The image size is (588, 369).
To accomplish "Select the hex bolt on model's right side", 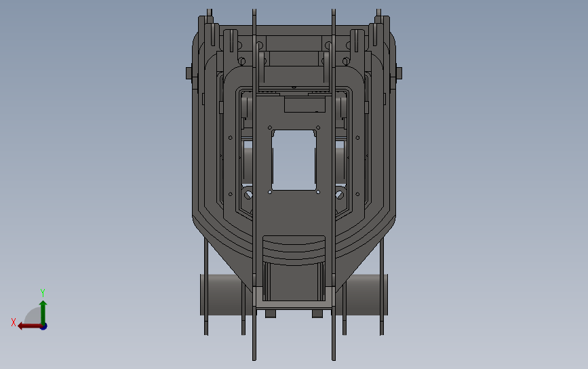I will coord(399,73).
